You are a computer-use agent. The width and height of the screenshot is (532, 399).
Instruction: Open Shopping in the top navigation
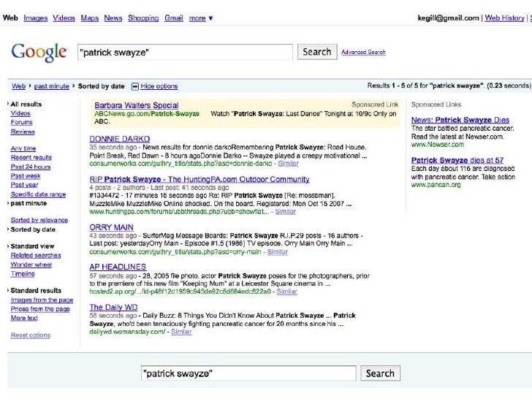point(143,18)
